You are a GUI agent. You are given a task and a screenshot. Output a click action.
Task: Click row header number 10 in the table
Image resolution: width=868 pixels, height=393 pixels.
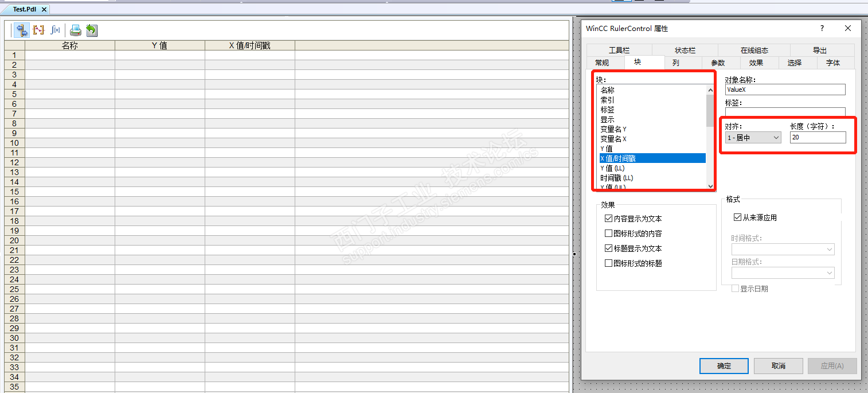(14, 143)
